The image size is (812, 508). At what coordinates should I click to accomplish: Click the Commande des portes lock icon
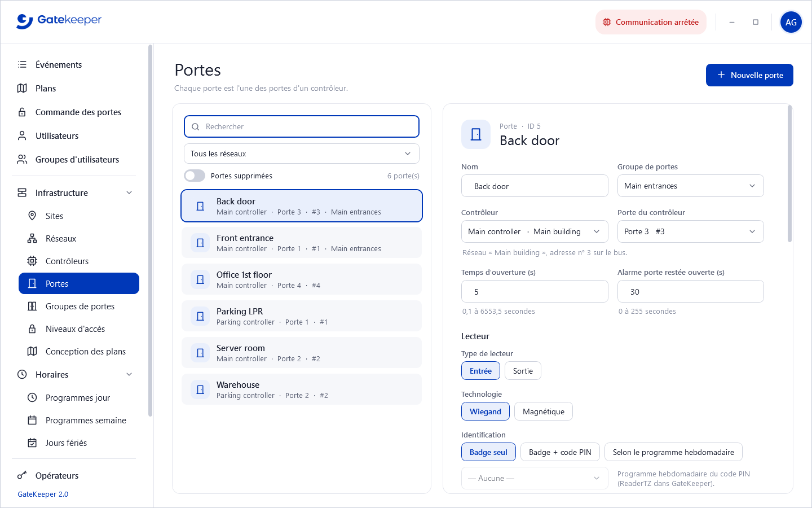22,112
